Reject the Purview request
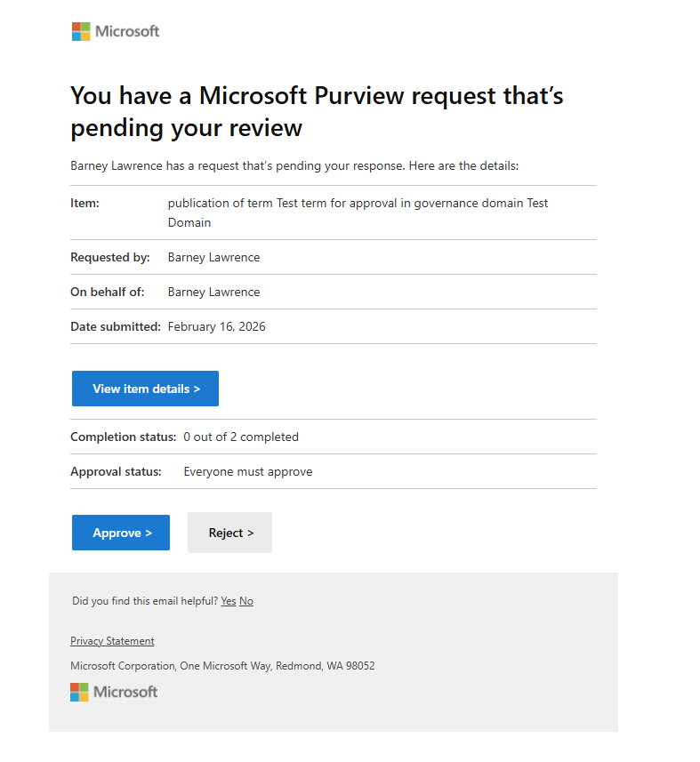This screenshot has width=700, height=762. coord(229,533)
